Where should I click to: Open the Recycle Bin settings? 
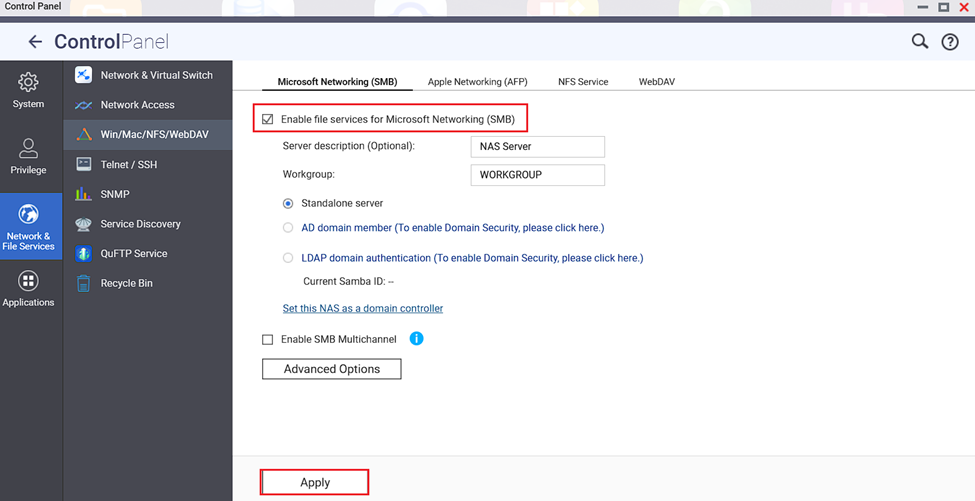click(126, 283)
